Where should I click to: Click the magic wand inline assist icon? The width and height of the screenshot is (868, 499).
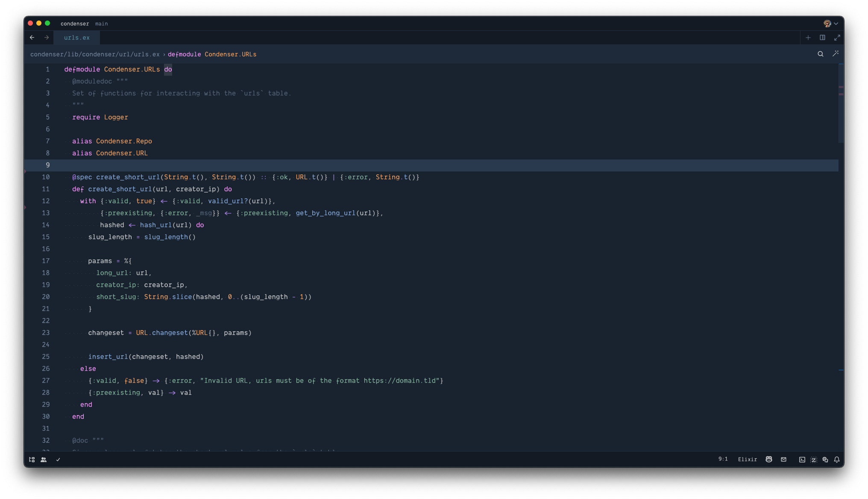pyautogui.click(x=835, y=54)
